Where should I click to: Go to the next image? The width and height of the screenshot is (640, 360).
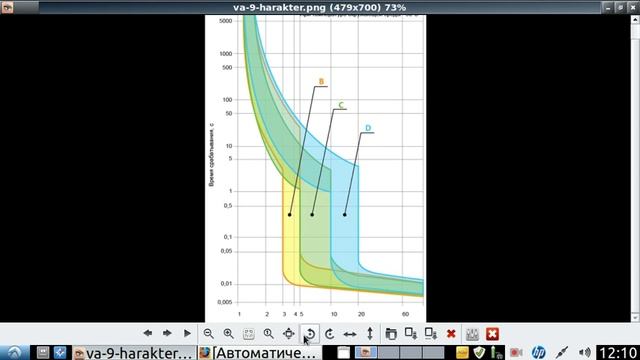167,333
